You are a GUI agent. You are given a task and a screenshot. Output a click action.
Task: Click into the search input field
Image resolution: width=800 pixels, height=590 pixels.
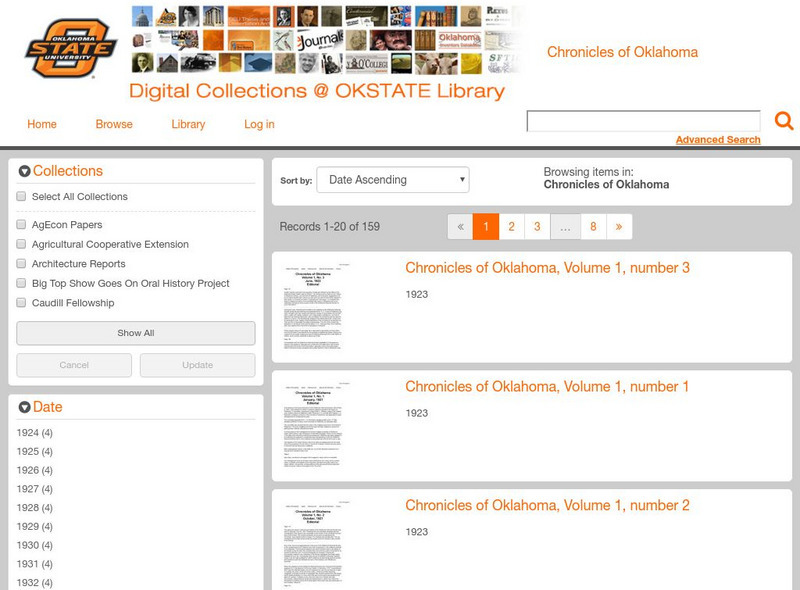(643, 121)
